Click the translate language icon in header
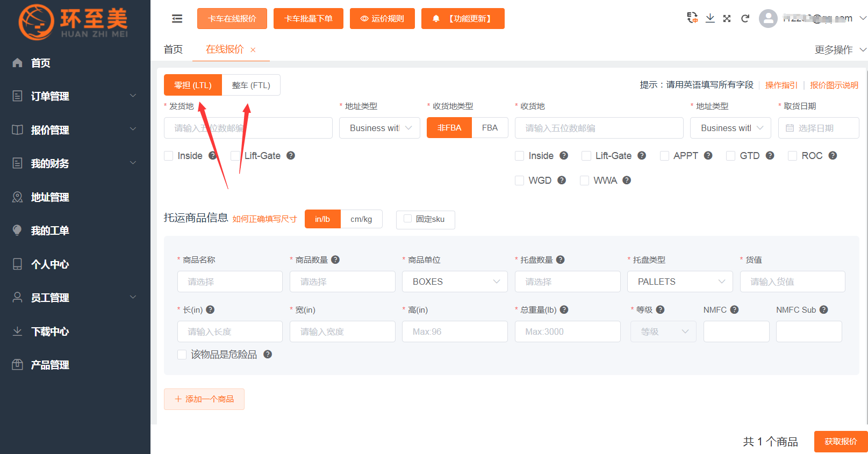 [692, 18]
